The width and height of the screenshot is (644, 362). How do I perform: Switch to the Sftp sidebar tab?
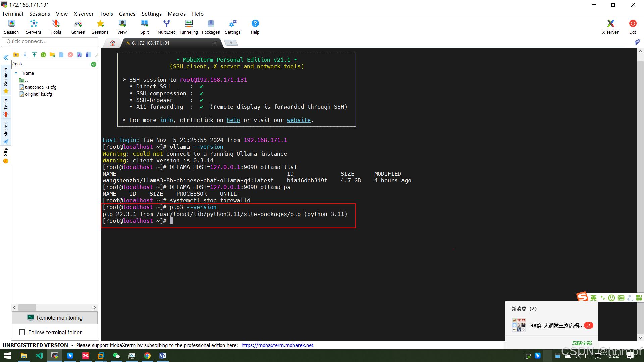6,156
